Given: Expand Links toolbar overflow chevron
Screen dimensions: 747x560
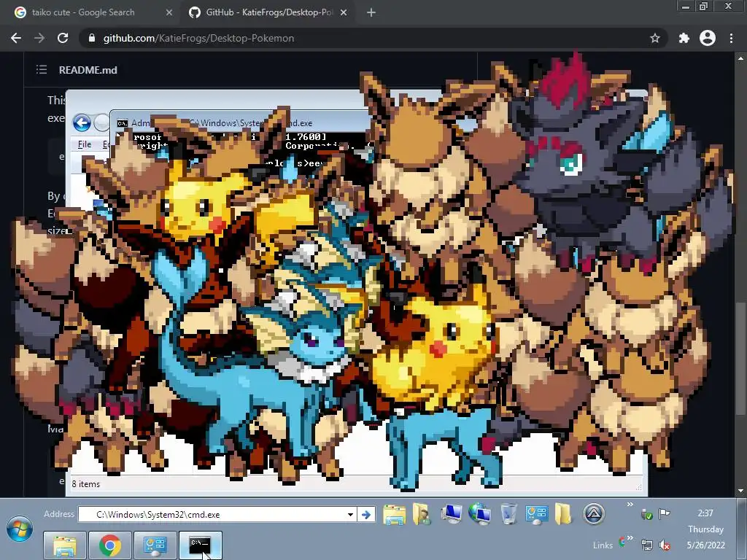Looking at the screenshot, I should click(630, 537).
